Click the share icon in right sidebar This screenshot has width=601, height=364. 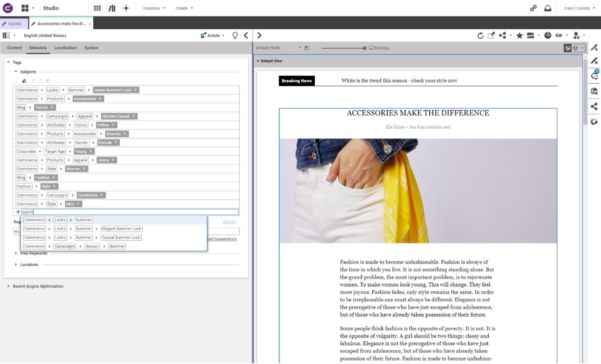(x=594, y=106)
